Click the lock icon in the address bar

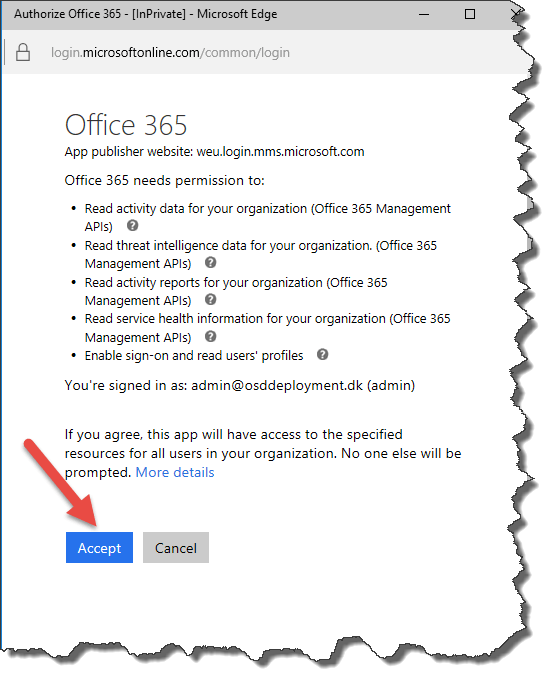[x=23, y=52]
